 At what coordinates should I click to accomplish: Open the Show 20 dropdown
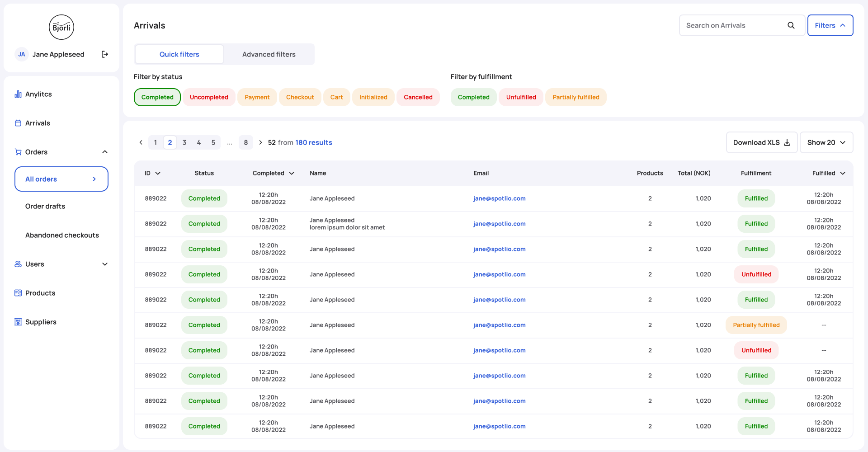point(826,142)
